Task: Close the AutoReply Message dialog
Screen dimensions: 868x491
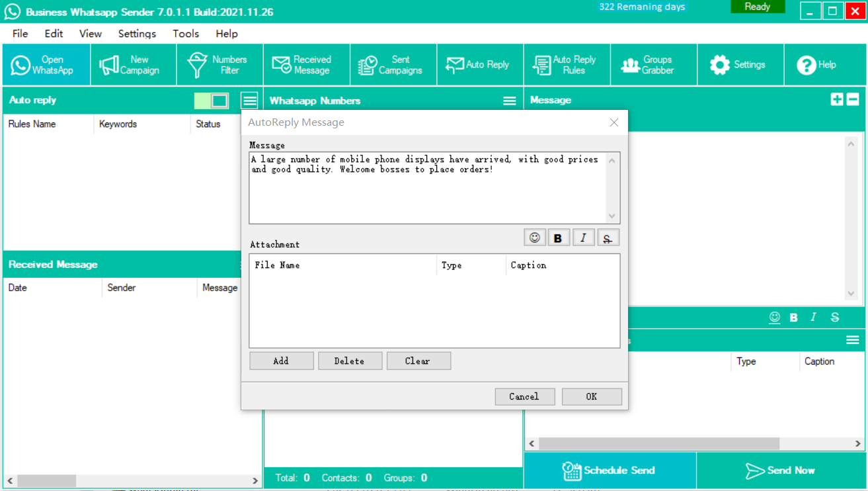Action: pos(614,122)
